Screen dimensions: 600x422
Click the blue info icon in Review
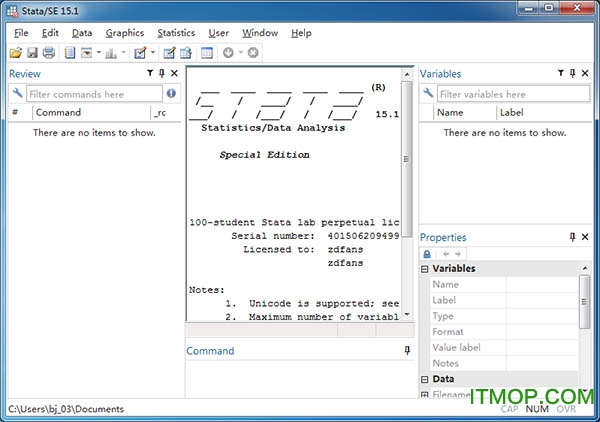(171, 93)
